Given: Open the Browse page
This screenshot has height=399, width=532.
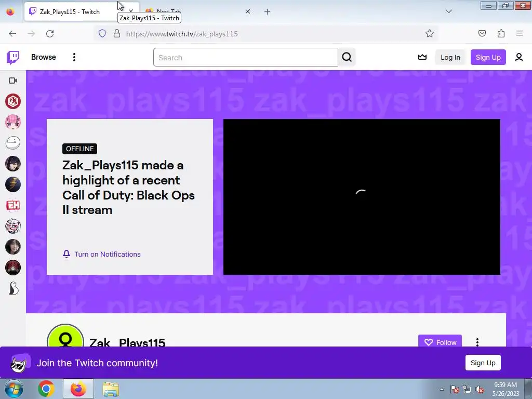Looking at the screenshot, I should (x=44, y=57).
